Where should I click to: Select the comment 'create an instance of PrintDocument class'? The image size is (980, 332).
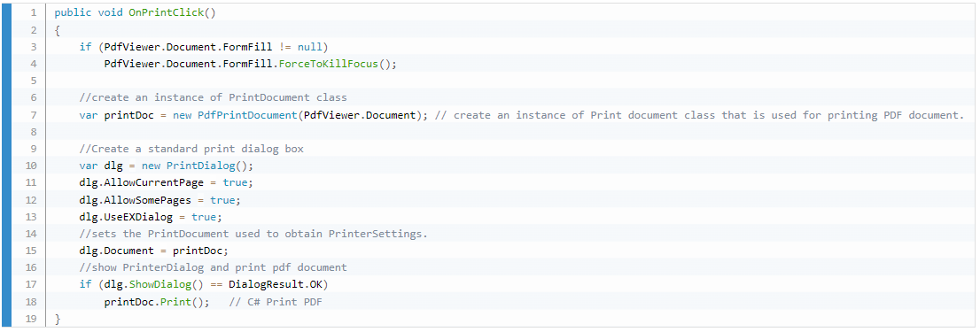[214, 97]
